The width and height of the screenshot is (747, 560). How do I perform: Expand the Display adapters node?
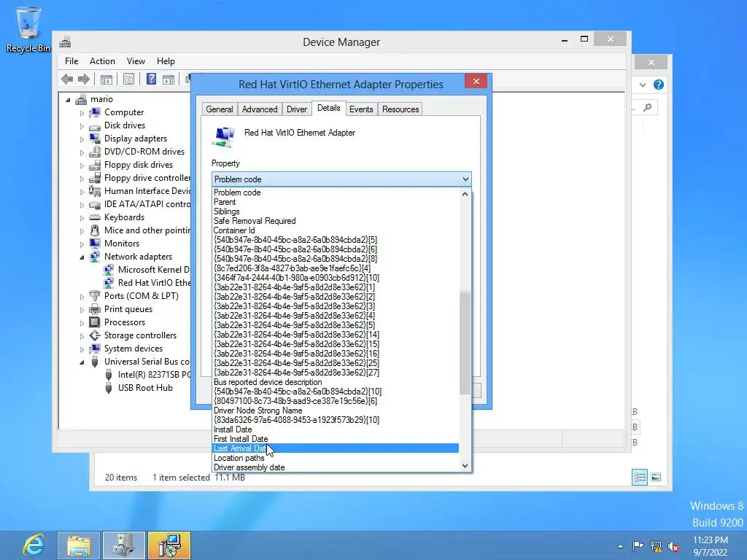82,139
